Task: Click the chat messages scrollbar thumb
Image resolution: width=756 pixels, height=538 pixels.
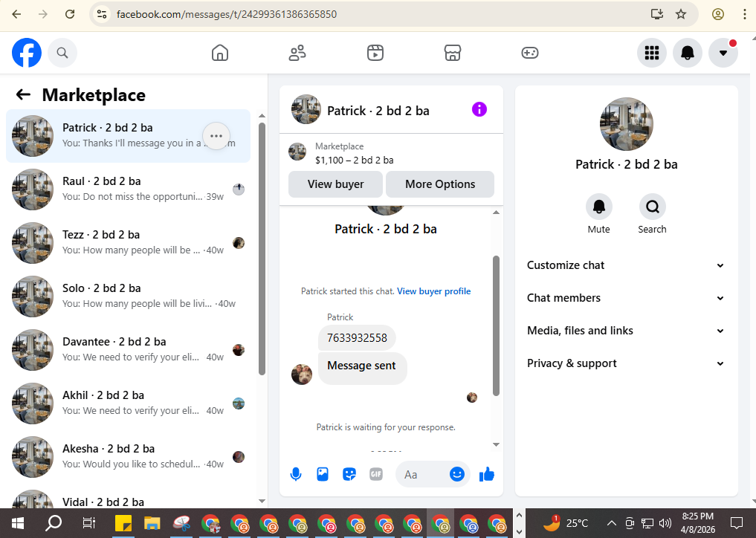Action: click(496, 326)
